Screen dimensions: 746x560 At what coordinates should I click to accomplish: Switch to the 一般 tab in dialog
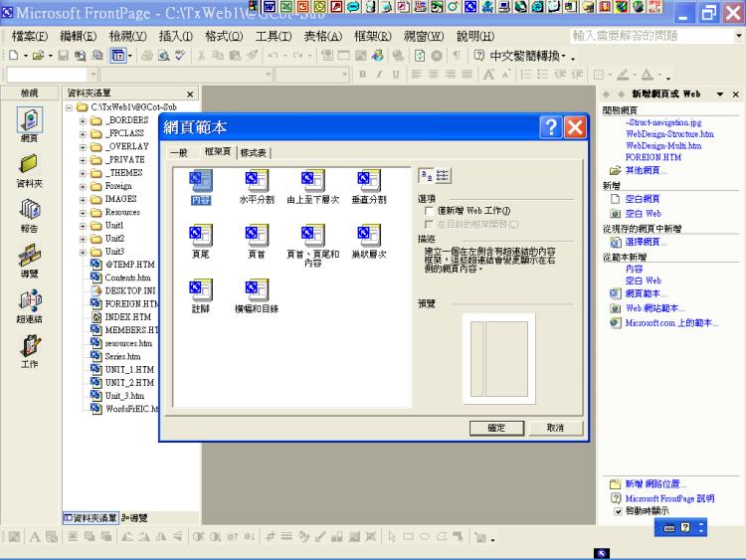178,152
